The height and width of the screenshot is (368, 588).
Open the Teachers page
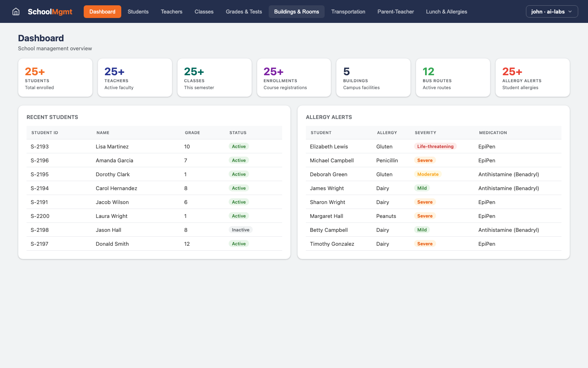171,11
